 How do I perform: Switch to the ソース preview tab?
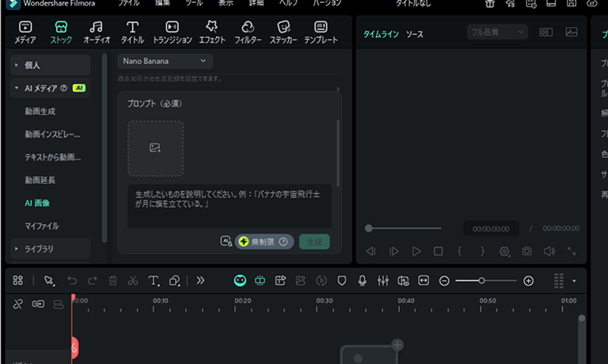click(414, 35)
